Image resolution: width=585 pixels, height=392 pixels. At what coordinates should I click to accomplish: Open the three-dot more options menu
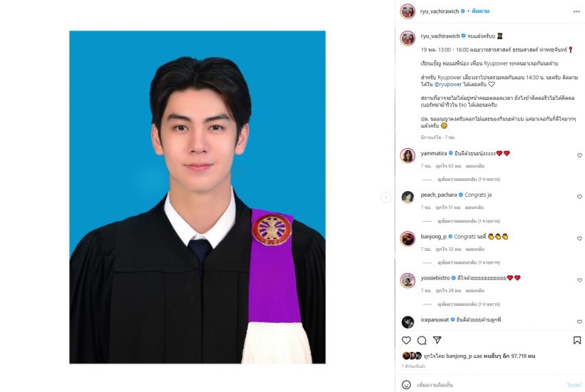click(x=576, y=11)
